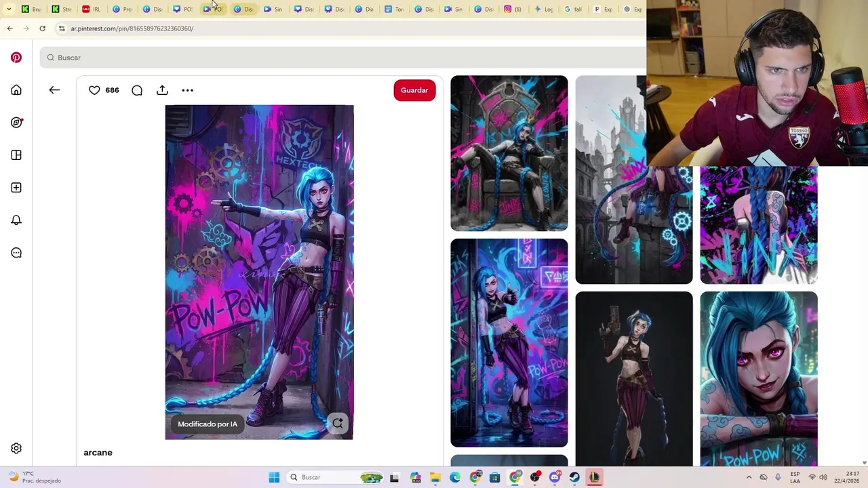Focus the Pinterest Buscar search field
Viewport: 868px width, 488px height.
pos(342,58)
